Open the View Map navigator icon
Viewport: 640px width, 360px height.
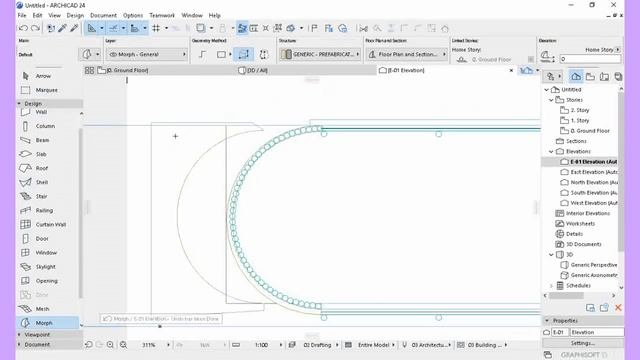[590, 76]
